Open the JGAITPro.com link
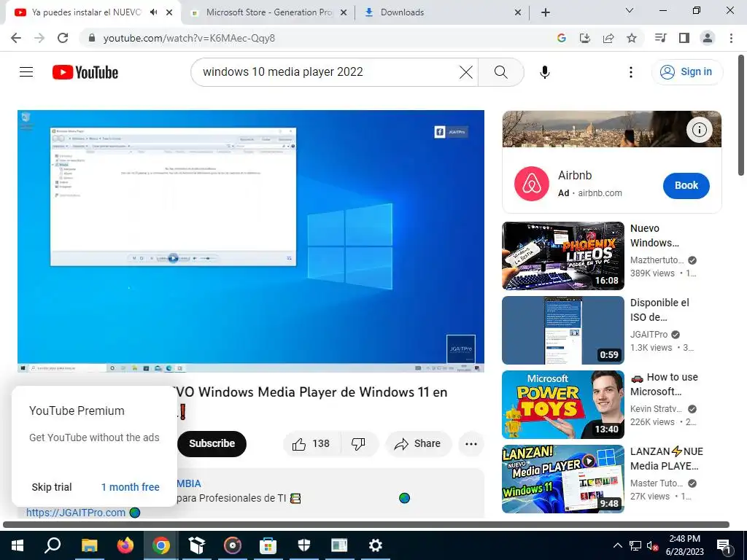 pos(76,513)
